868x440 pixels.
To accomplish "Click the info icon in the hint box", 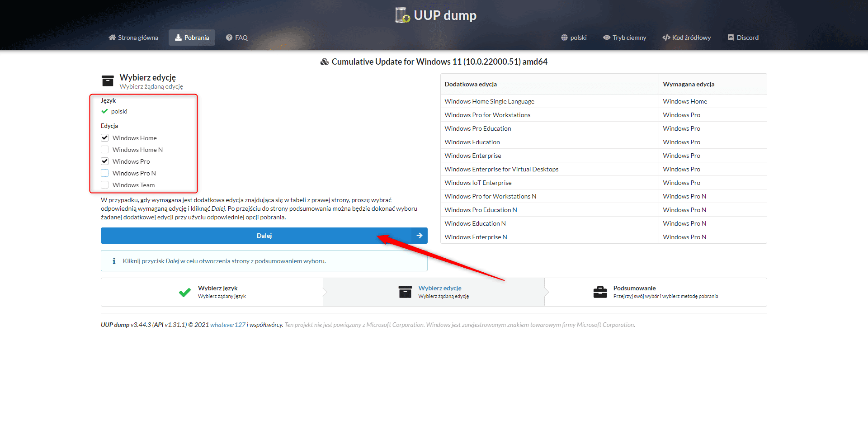I will [x=114, y=261].
